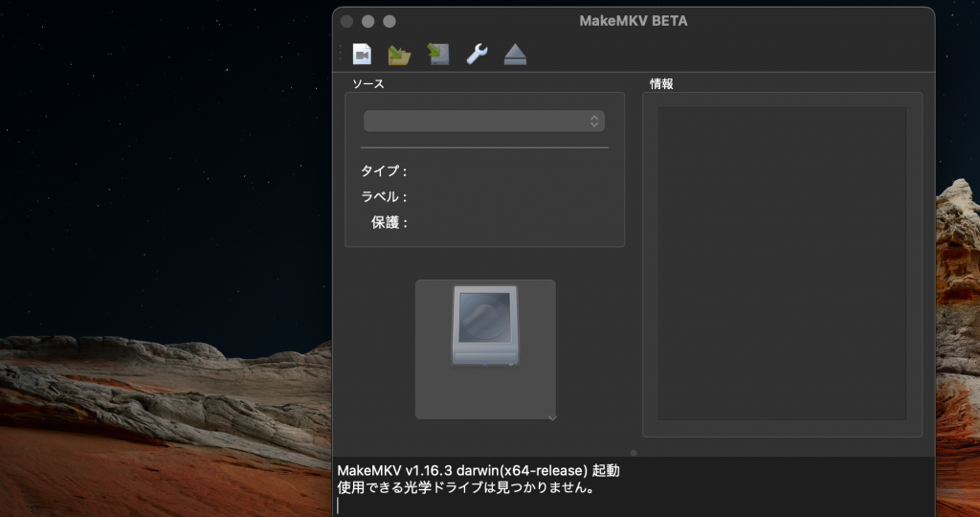This screenshot has width=980, height=517.
Task: Close the MakeMKV BETA window
Action: click(346, 21)
